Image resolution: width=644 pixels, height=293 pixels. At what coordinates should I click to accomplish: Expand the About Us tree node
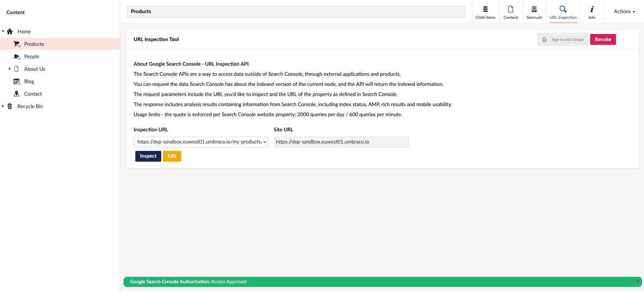[x=9, y=69]
